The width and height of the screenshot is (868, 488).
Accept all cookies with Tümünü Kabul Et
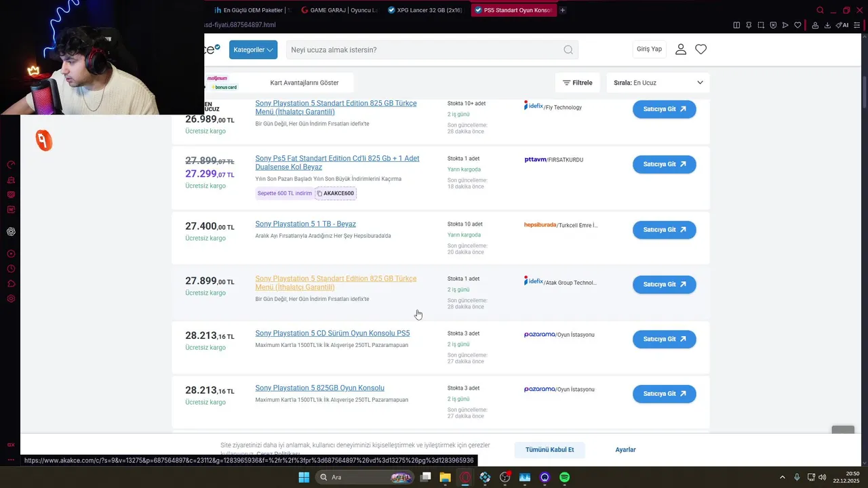tap(549, 450)
